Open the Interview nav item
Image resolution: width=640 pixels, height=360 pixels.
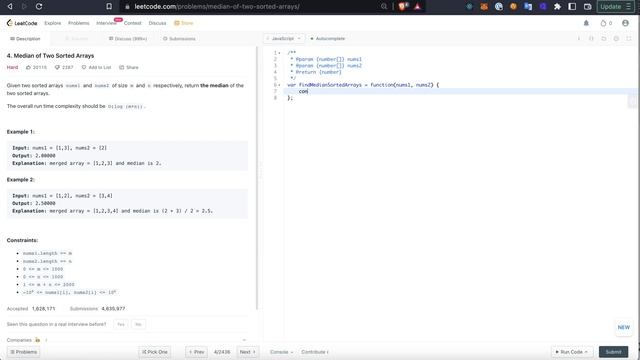(x=107, y=23)
